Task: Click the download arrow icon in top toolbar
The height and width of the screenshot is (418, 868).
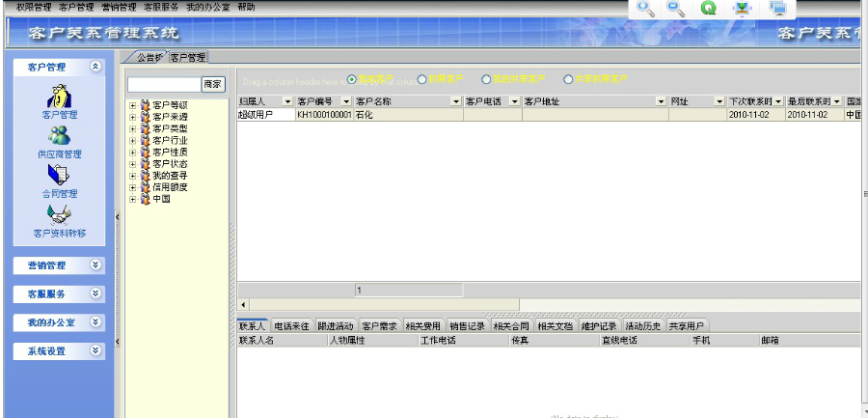Action: pos(742,9)
